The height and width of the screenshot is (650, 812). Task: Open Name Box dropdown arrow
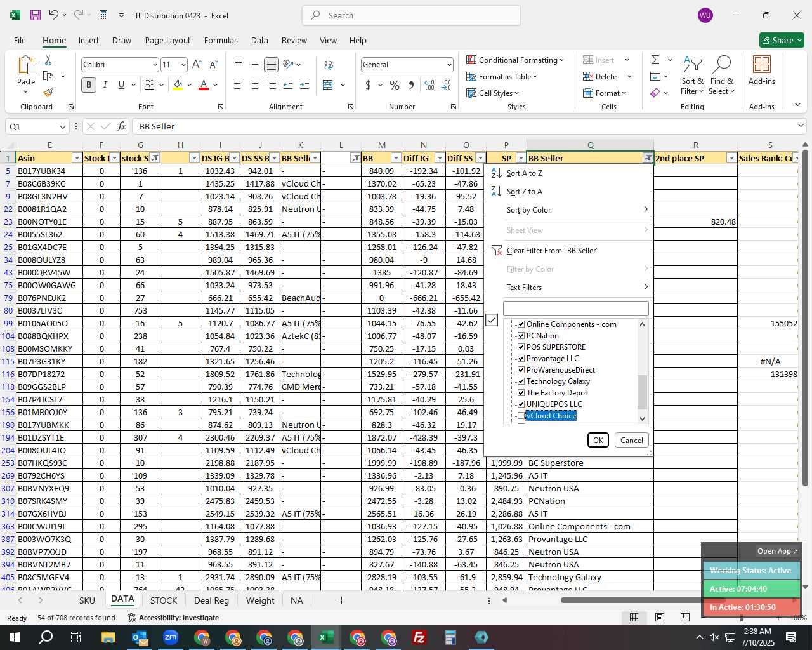point(62,126)
